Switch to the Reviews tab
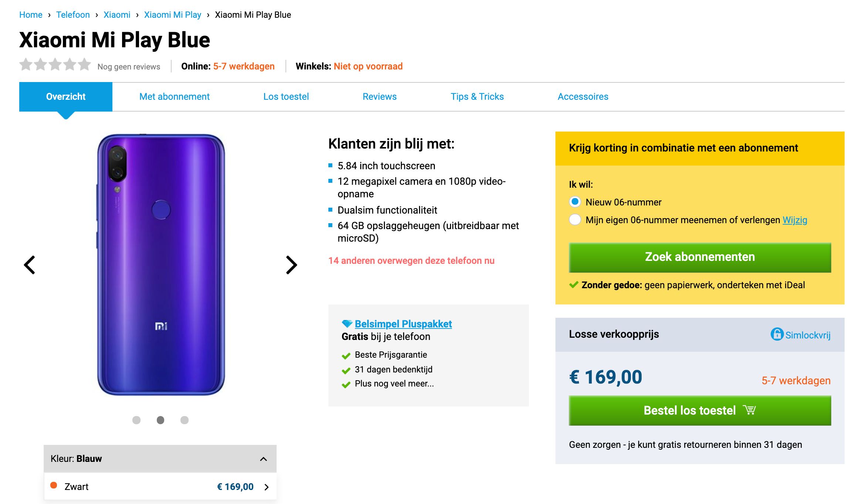The width and height of the screenshot is (852, 504). coord(379,96)
